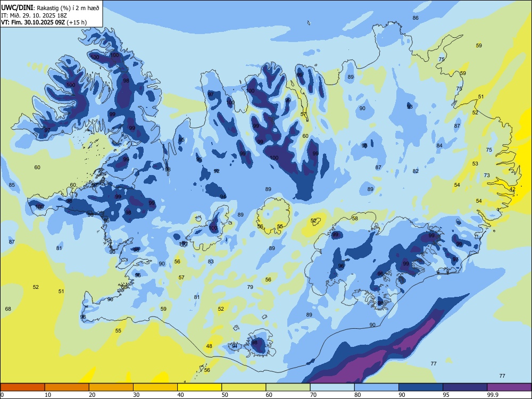Select the medium blue 80–90 legend swatch
Screen dimensions: 532x399
coord(376,387)
